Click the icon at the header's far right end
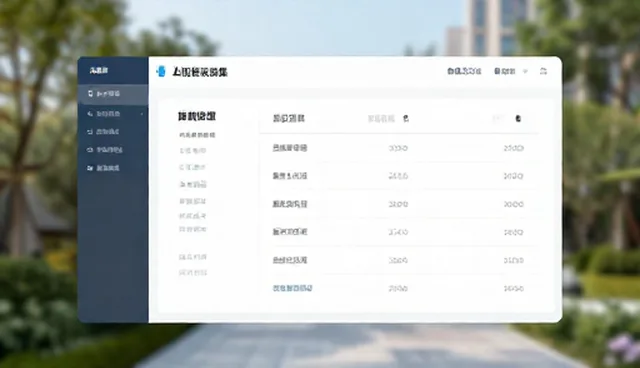The width and height of the screenshot is (640, 368). click(x=543, y=71)
